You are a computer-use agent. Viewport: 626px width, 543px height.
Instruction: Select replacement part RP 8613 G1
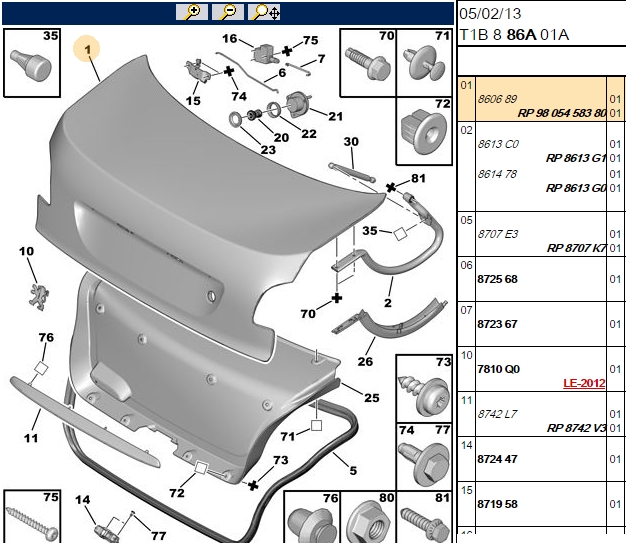tap(576, 158)
